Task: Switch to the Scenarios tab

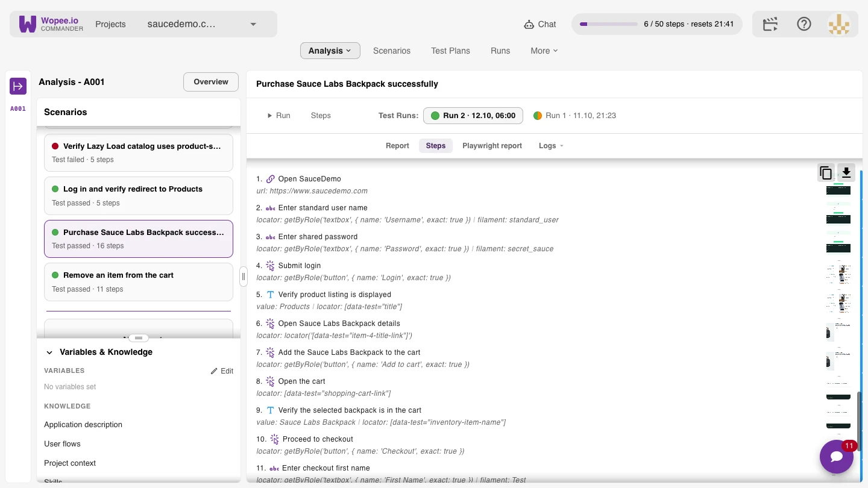Action: point(392,51)
